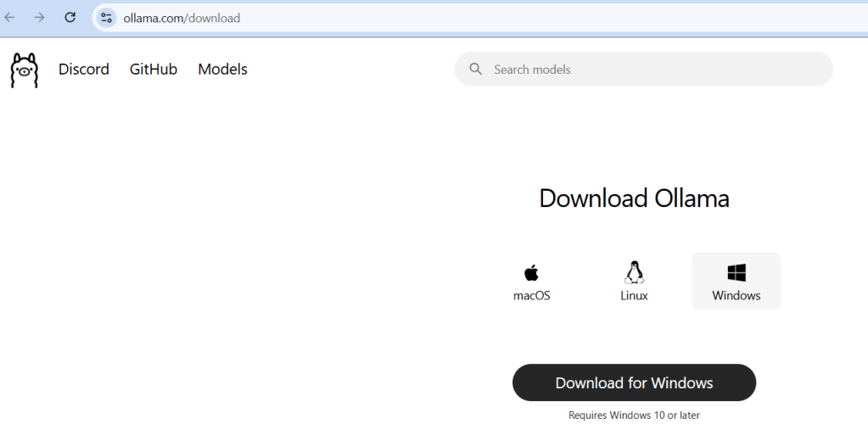Open the GitHub link
Image resolution: width=868 pixels, height=435 pixels.
click(154, 70)
